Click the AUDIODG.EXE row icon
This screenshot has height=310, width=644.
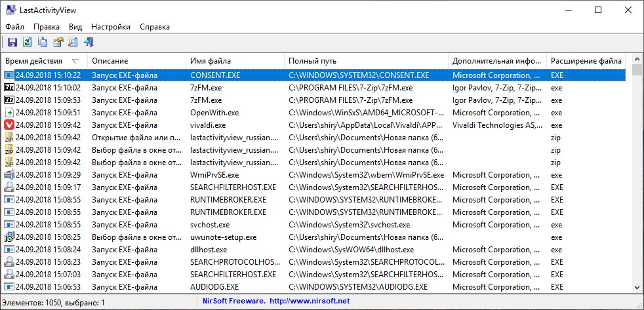tap(9, 287)
